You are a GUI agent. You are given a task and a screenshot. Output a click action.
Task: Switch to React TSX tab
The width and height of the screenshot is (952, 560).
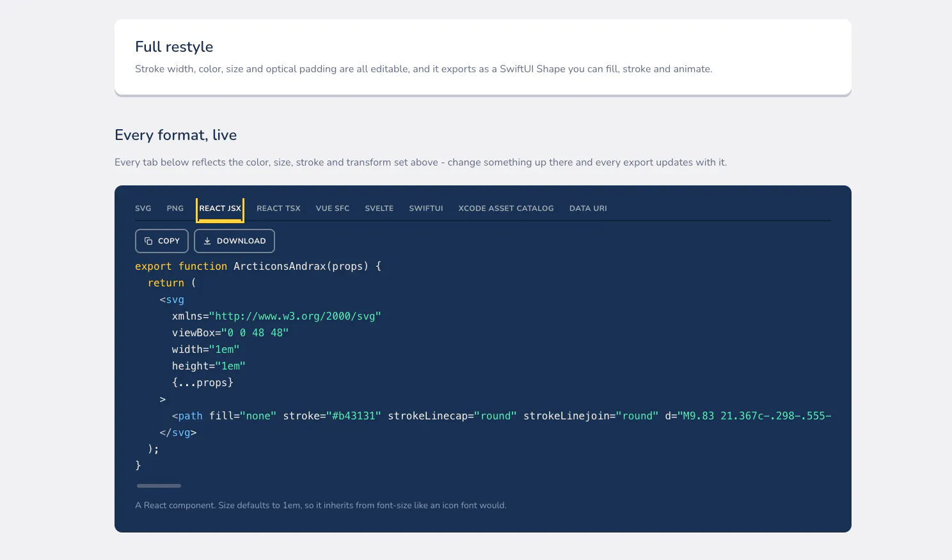pyautogui.click(x=278, y=208)
